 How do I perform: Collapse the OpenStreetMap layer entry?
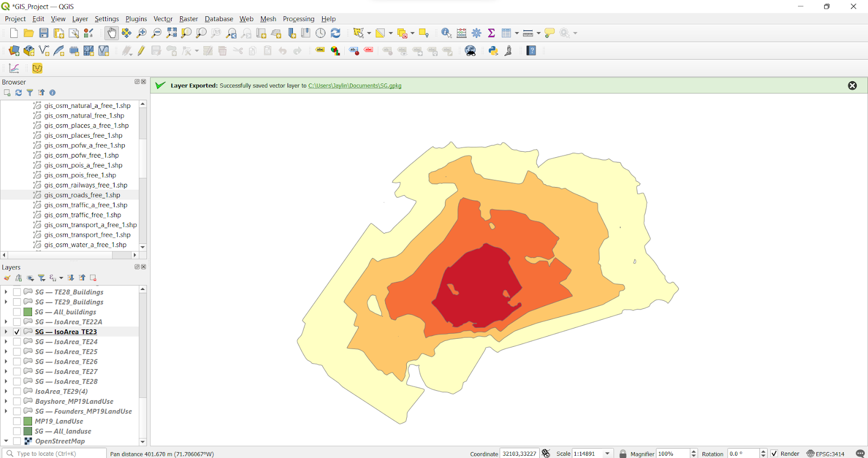click(6, 441)
